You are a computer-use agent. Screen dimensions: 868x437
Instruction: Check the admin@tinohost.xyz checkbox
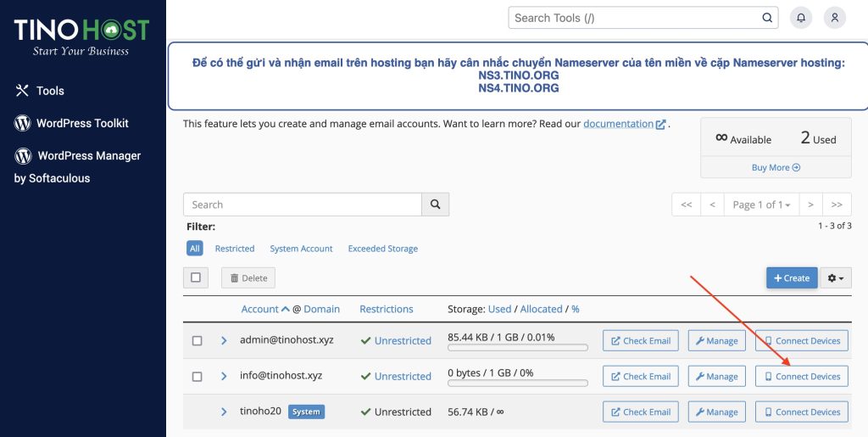click(197, 340)
